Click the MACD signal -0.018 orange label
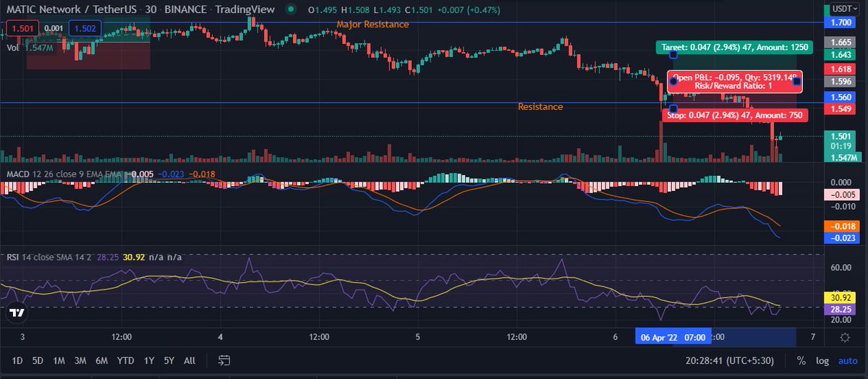868x379 pixels. point(841,226)
